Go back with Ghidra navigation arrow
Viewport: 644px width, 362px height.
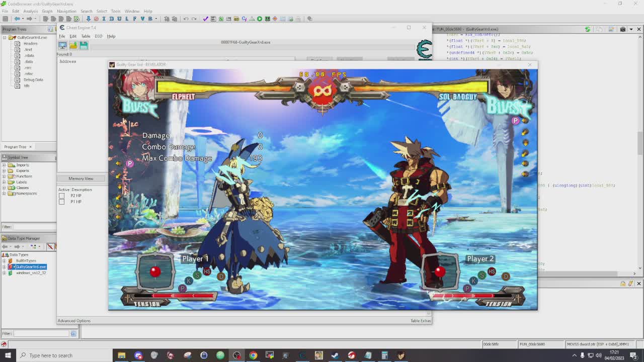click(17, 19)
